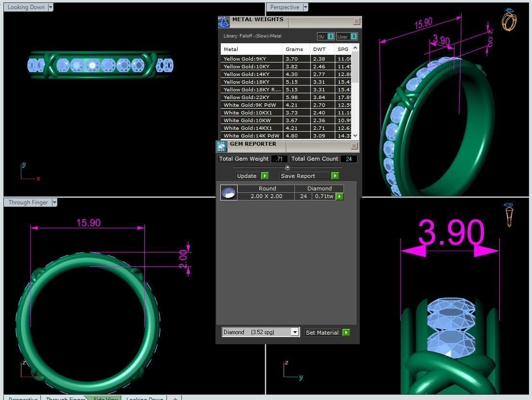Click the Looking Down viewport title label
Screen dimensions: 532x400
[x=26, y=7]
